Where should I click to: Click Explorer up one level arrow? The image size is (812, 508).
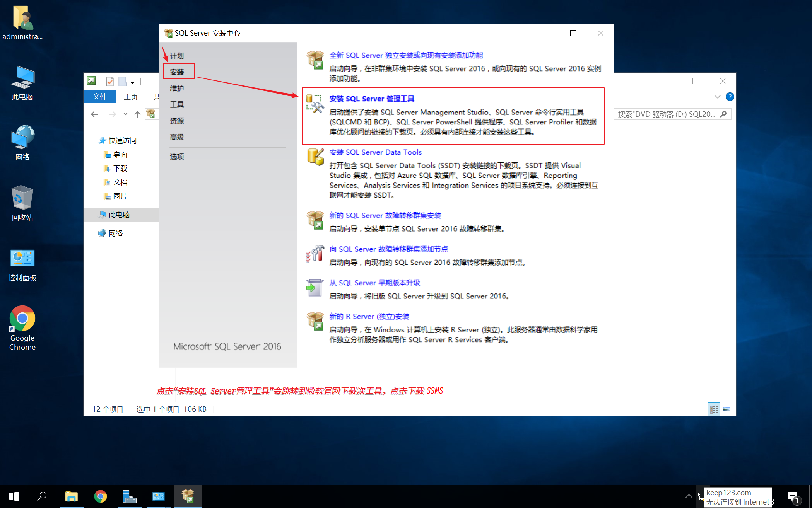click(x=137, y=114)
